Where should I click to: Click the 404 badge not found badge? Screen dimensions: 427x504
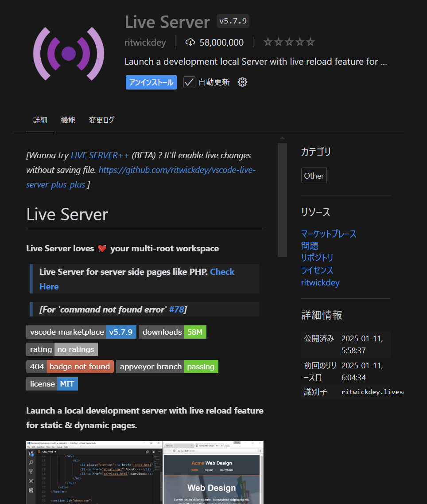click(70, 367)
